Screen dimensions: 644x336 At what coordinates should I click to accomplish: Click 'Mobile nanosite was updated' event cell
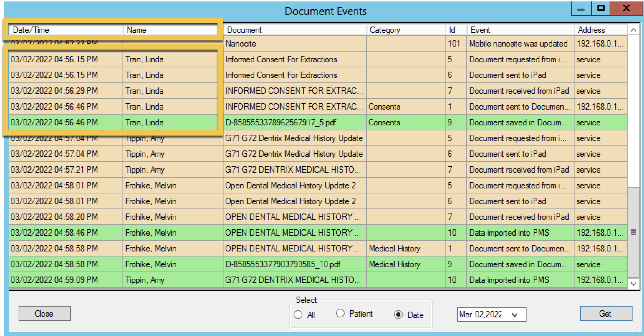click(520, 44)
